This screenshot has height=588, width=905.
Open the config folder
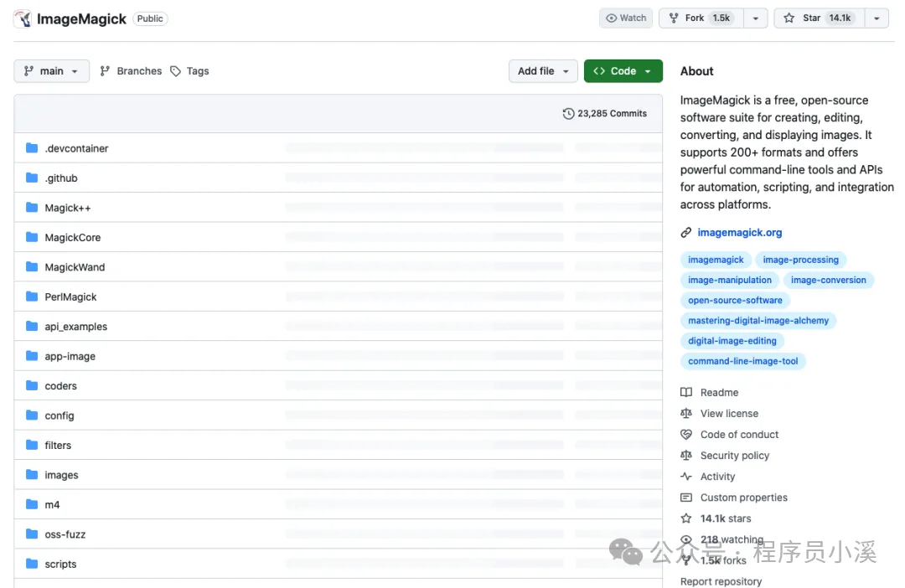59,416
